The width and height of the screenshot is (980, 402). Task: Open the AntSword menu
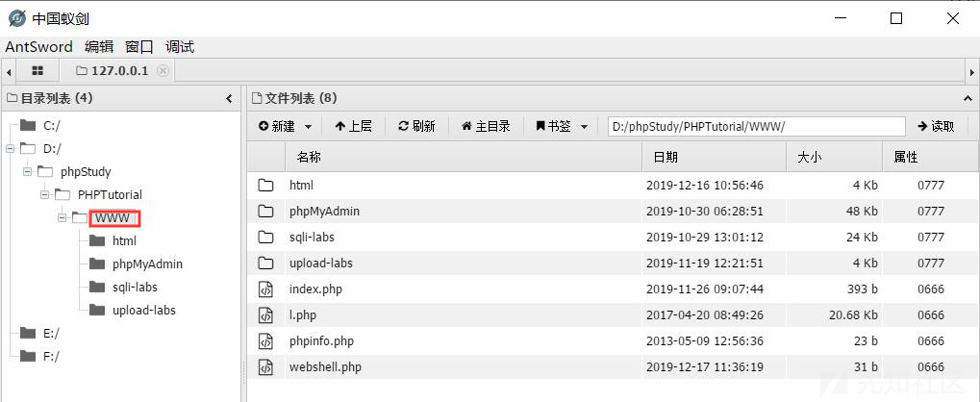click(38, 46)
